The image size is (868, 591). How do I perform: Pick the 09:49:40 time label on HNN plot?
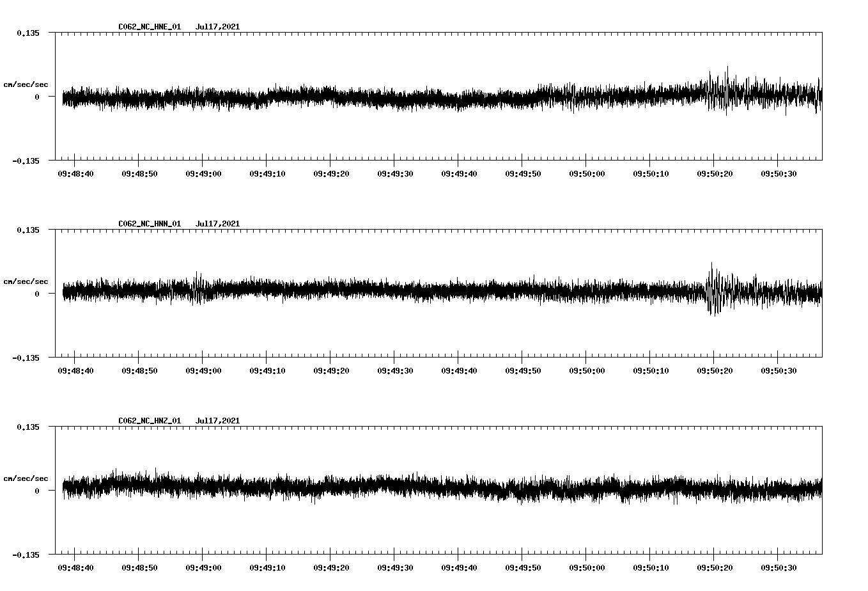459,370
